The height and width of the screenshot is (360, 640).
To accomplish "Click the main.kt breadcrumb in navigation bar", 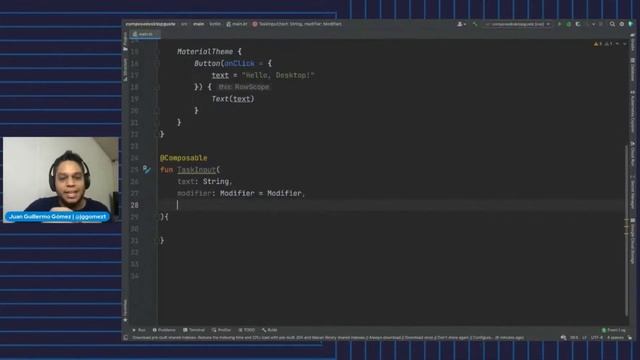I will 237,24.
